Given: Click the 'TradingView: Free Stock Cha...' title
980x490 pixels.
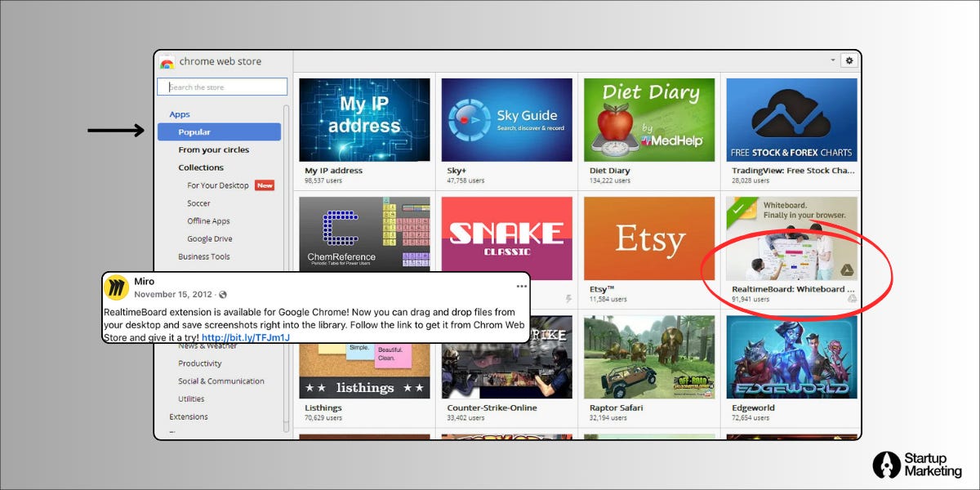Looking at the screenshot, I should (792, 171).
